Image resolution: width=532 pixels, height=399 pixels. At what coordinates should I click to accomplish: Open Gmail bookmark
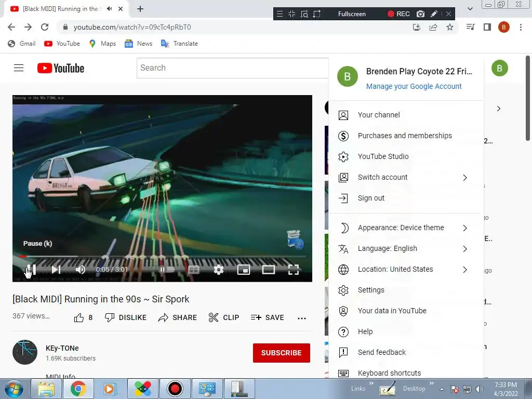click(x=22, y=44)
